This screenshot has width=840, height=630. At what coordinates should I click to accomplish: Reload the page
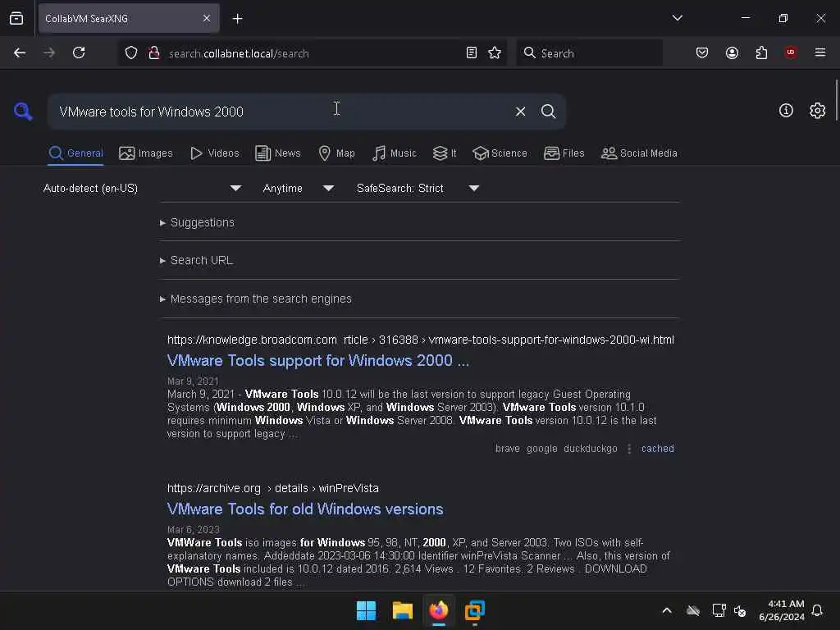coord(79,53)
